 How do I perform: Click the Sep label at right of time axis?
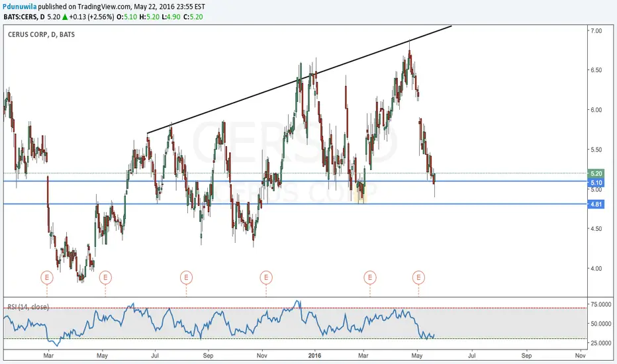click(526, 355)
